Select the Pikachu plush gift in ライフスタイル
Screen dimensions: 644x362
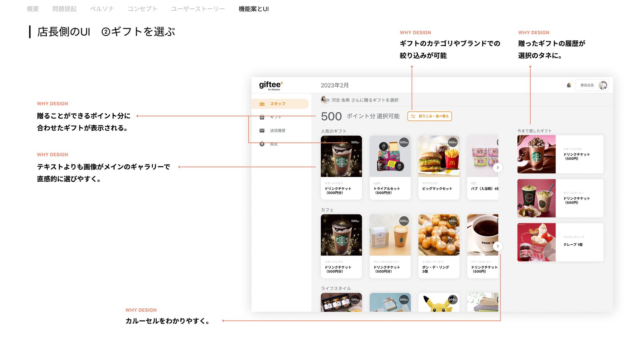(439, 302)
